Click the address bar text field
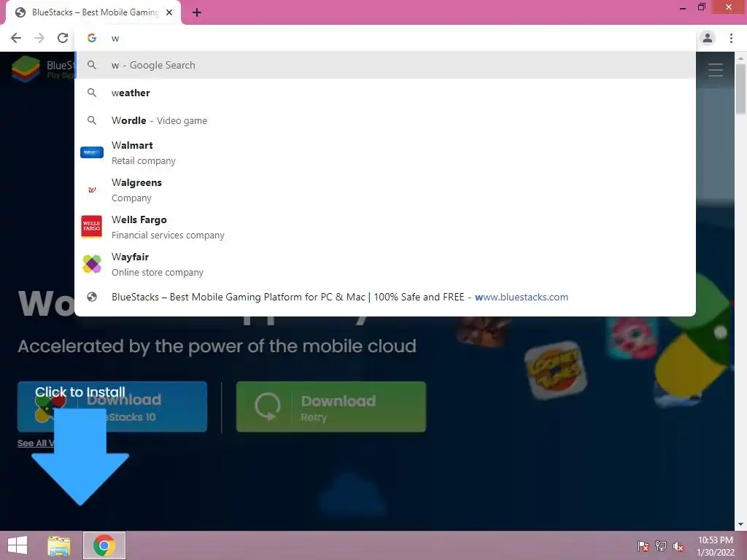 (385, 38)
